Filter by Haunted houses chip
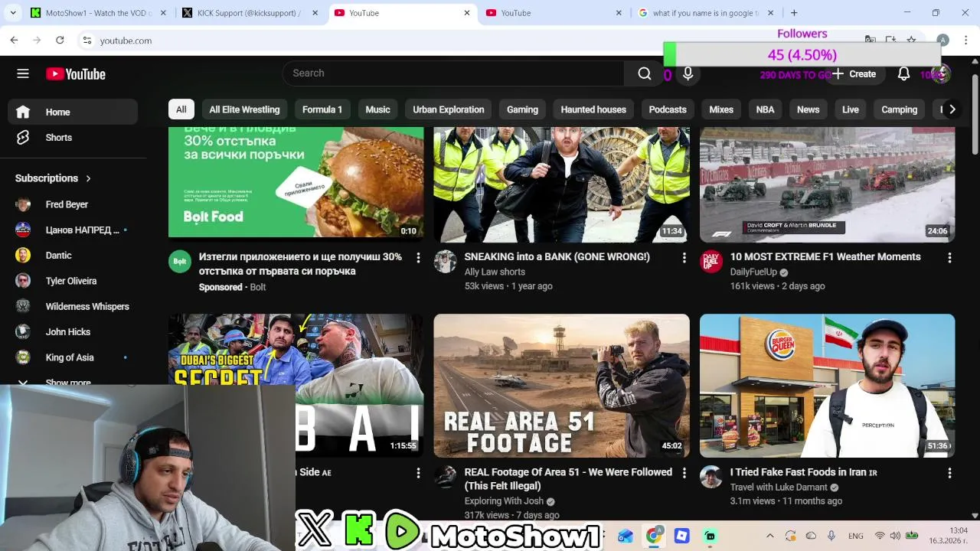Screen dimensions: 980x551 click(593, 109)
